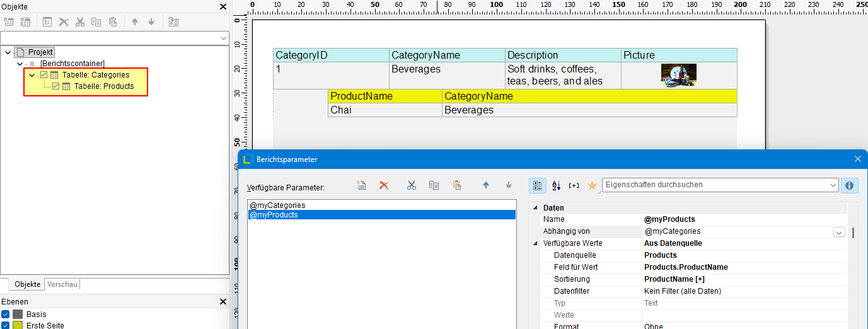Click the new parameter icon in Berichtsparameter
The height and width of the screenshot is (329, 868).
pos(361,185)
